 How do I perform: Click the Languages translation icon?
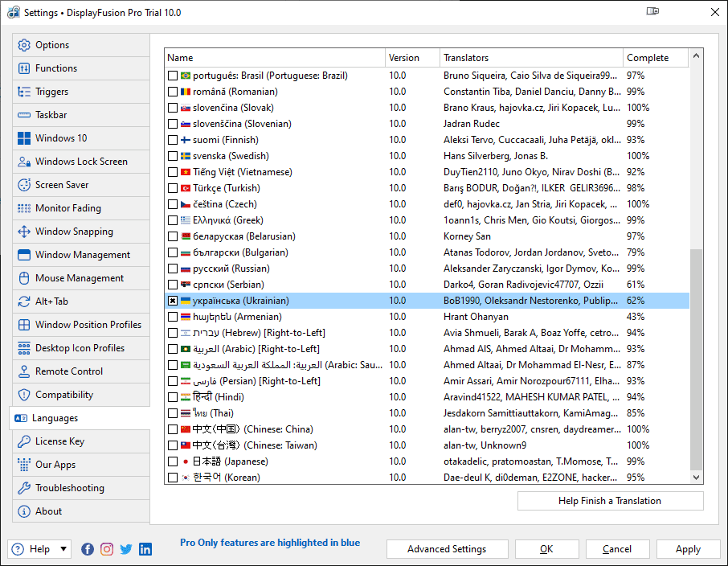coord(21,418)
